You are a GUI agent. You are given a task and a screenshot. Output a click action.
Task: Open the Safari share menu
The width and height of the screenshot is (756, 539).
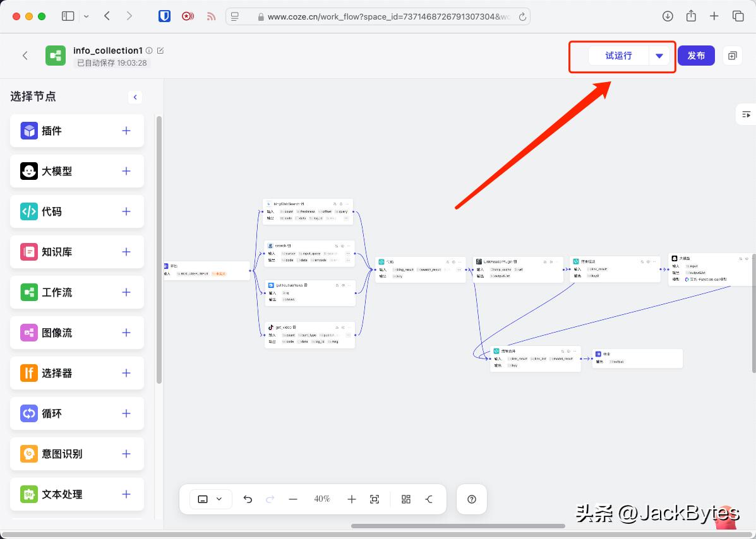click(x=691, y=16)
